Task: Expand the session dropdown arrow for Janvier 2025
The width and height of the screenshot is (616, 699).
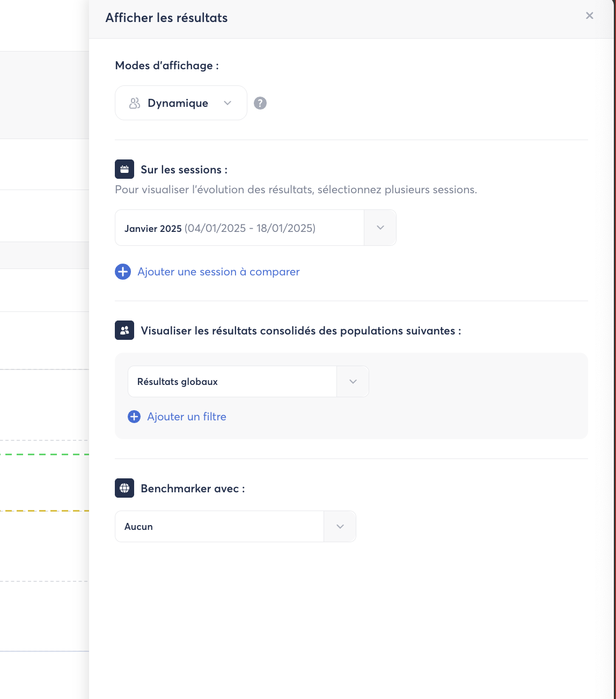Action: [380, 228]
